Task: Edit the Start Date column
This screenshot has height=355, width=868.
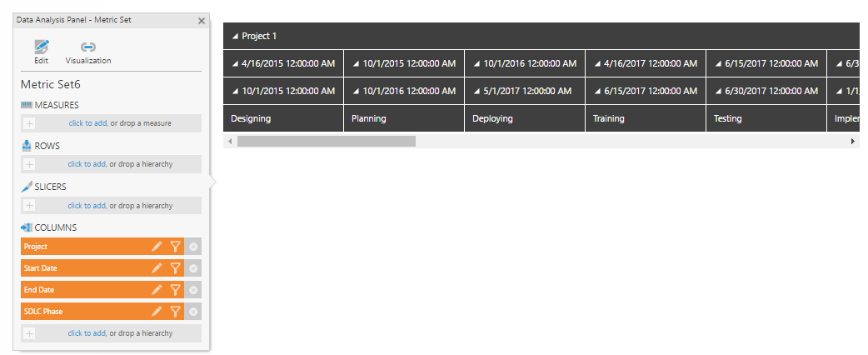Action: point(157,268)
